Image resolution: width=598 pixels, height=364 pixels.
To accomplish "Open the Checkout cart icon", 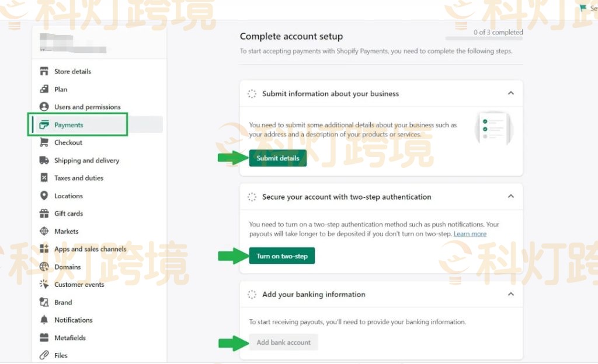I will tap(46, 142).
